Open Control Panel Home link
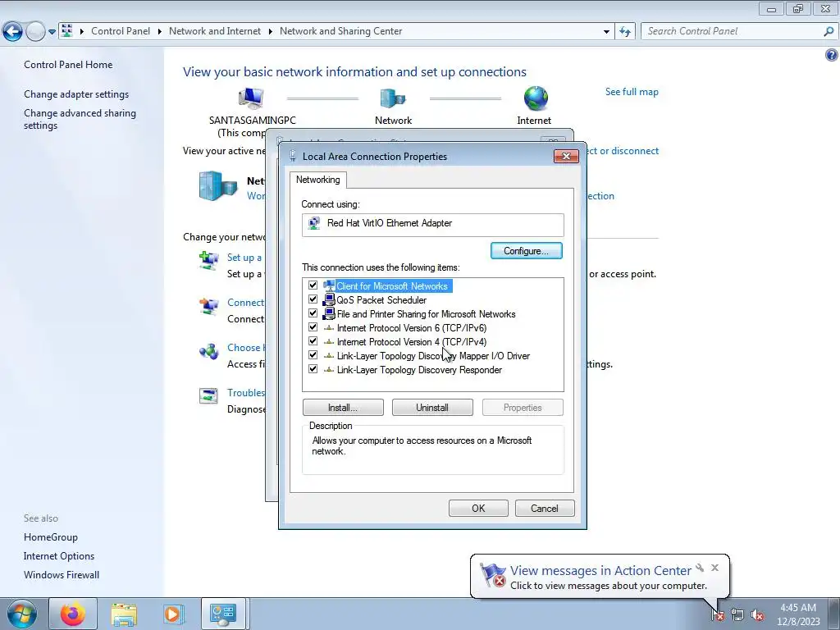This screenshot has width=840, height=630. (x=68, y=65)
